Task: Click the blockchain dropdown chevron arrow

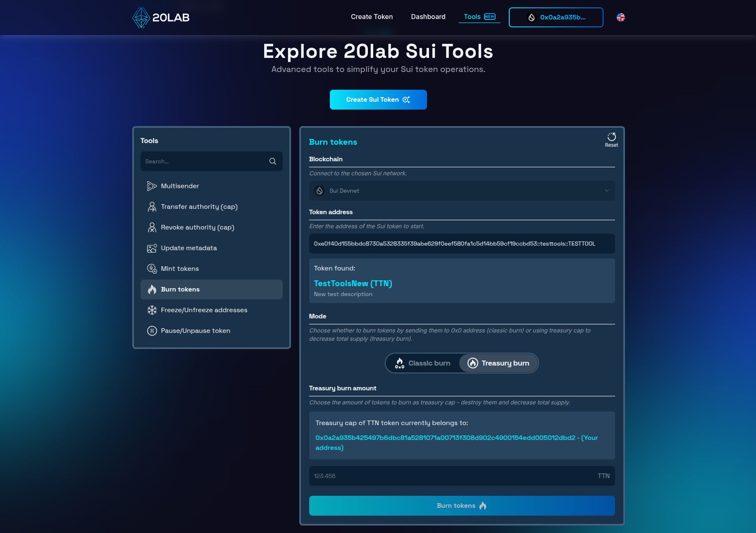Action: (606, 191)
